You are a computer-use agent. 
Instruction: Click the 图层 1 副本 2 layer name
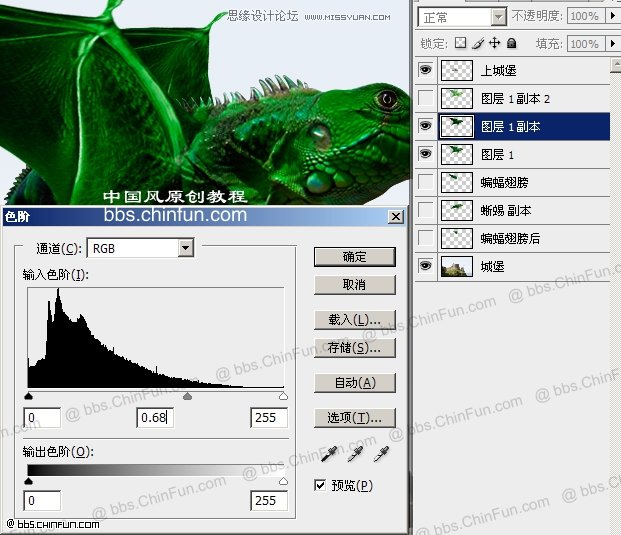click(515, 99)
